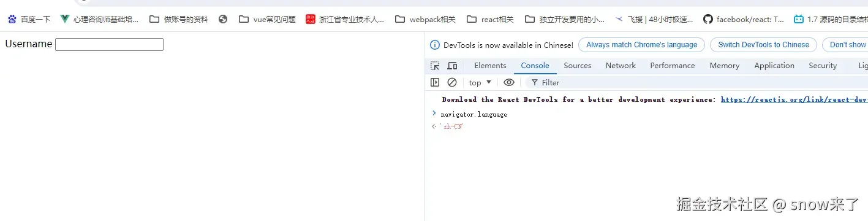Open the react相关 bookmark folder

click(490, 19)
